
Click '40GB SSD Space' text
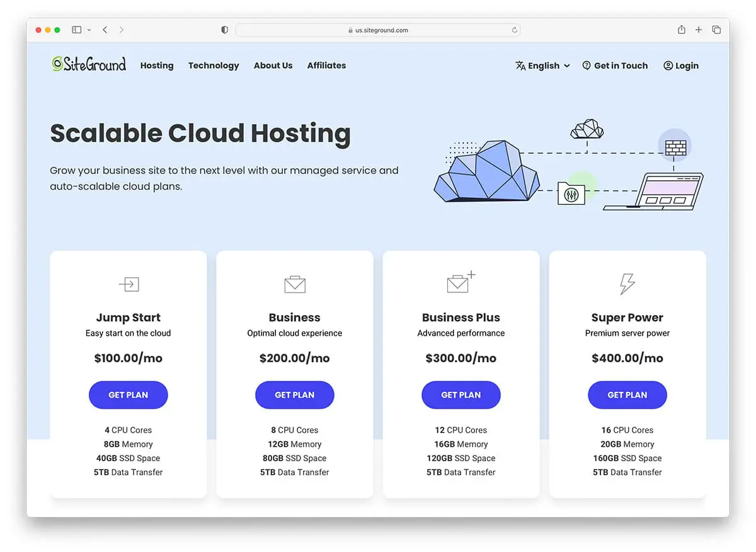pyautogui.click(x=129, y=458)
